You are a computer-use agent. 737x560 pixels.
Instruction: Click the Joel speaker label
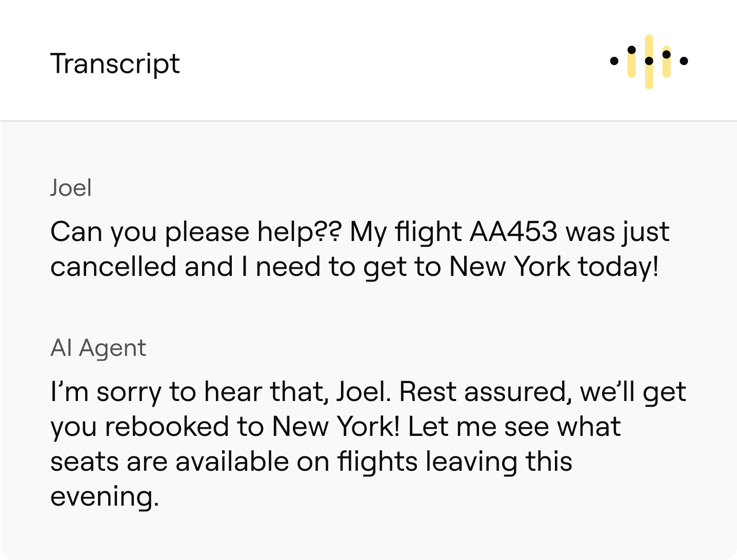[x=71, y=188]
